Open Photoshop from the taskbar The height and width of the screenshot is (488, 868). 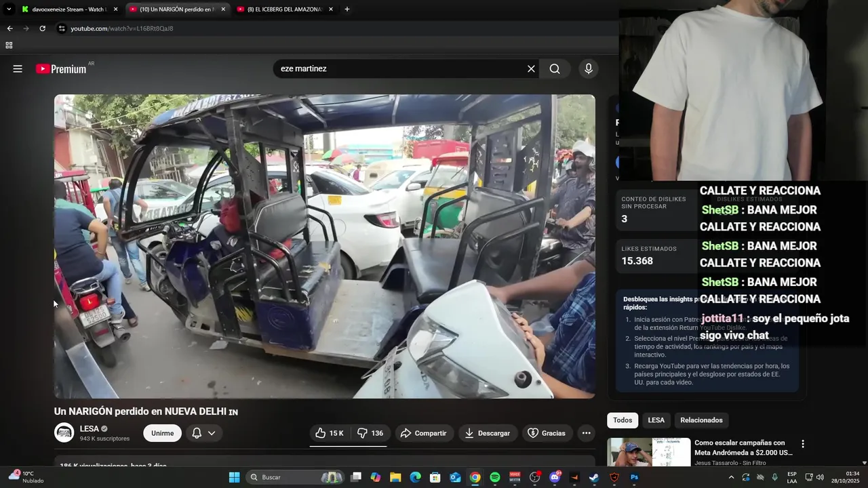click(x=634, y=477)
